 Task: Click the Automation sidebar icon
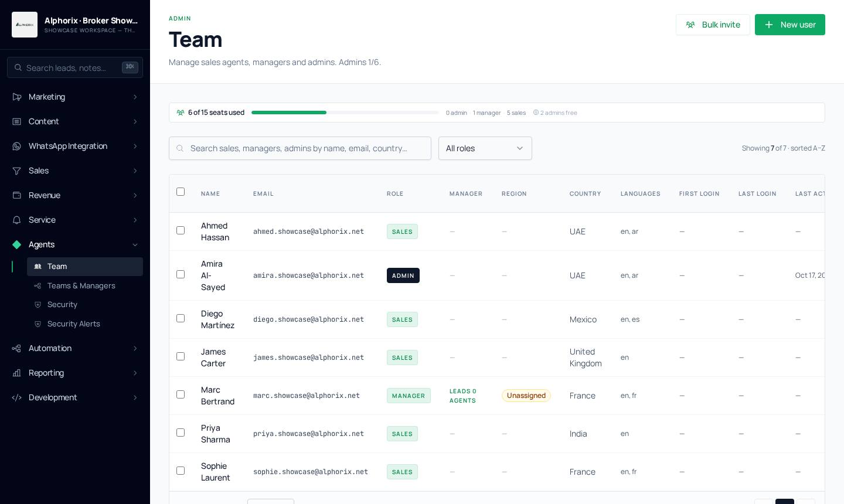17,348
